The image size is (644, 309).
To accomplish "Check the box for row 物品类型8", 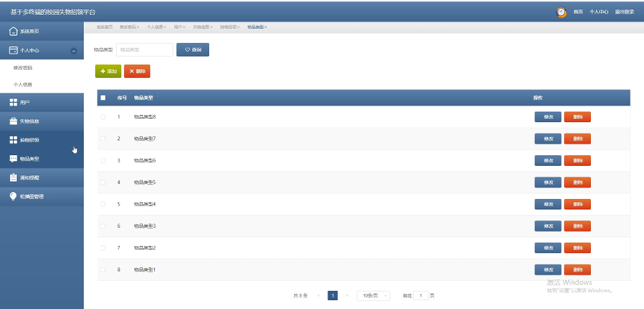I will pyautogui.click(x=103, y=117).
